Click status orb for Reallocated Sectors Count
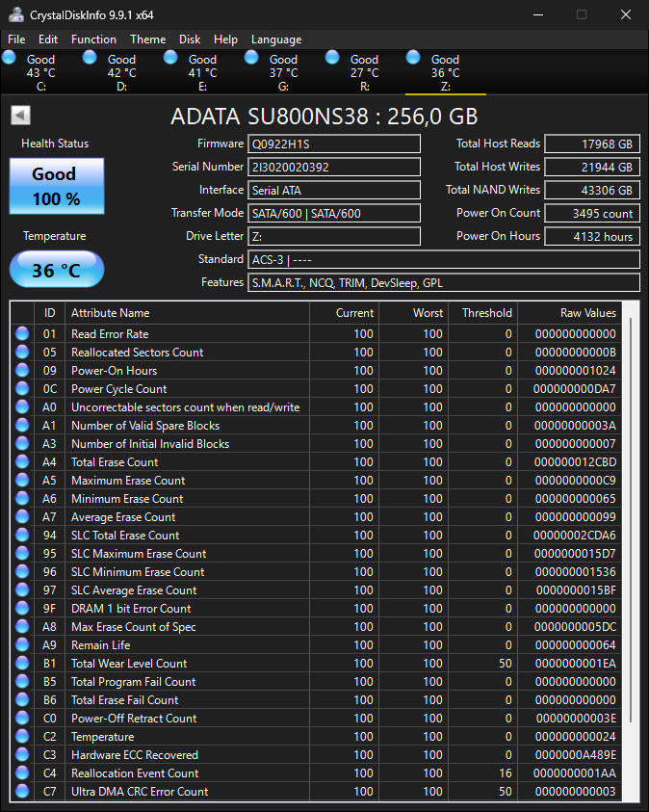649x812 pixels. click(x=22, y=352)
